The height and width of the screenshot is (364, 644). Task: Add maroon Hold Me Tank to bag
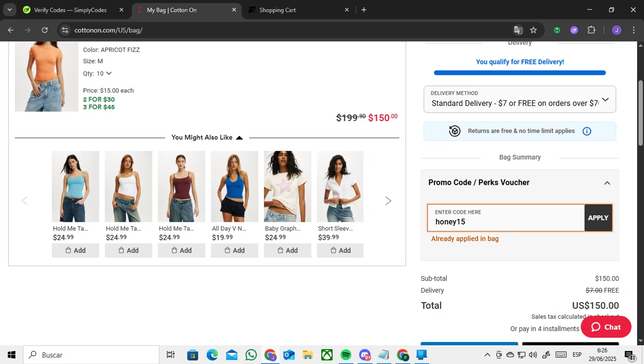click(182, 251)
